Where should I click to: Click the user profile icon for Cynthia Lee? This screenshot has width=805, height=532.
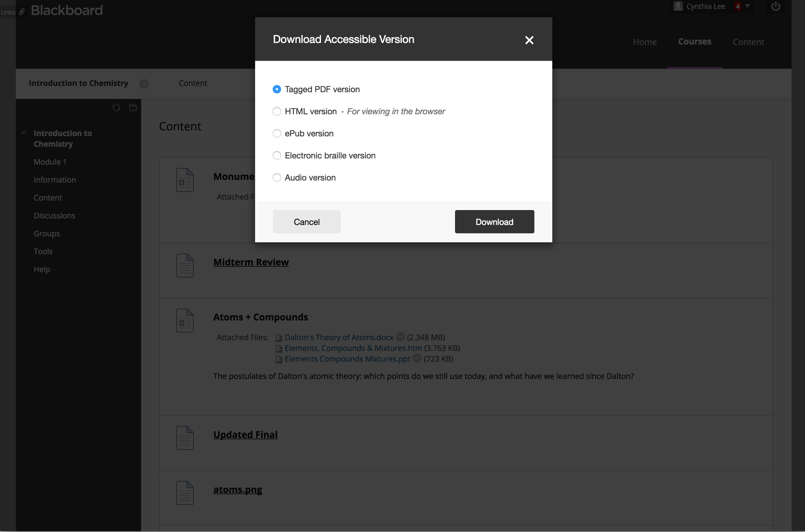(x=677, y=6)
